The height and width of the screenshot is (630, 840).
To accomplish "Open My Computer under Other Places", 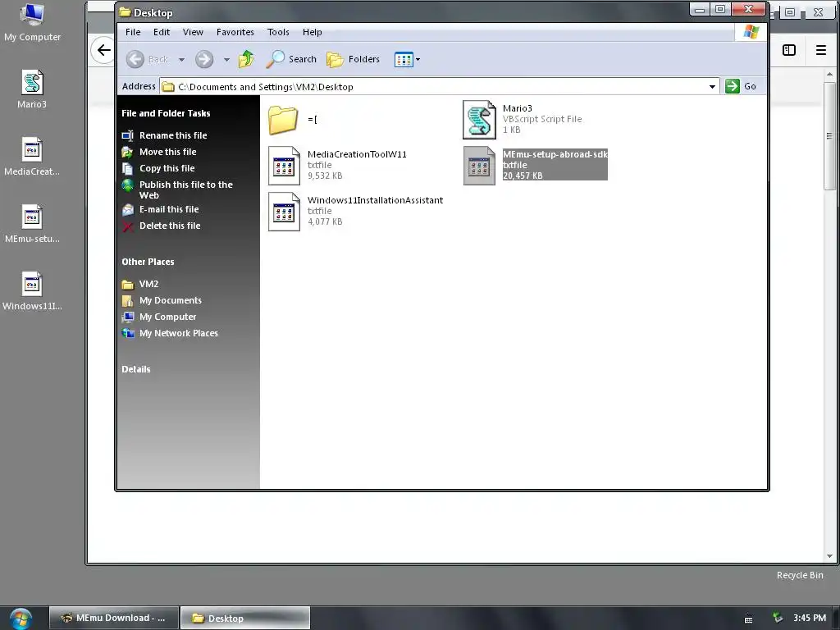I will pos(167,317).
